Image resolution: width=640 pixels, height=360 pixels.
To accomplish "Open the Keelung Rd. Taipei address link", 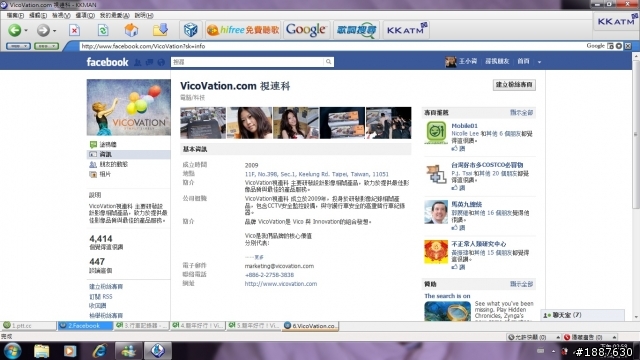I will [x=316, y=174].
